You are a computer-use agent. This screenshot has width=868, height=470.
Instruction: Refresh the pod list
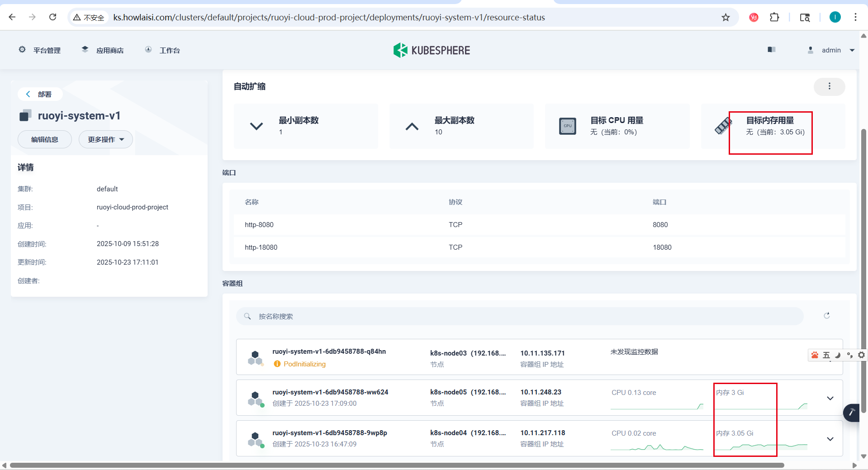tap(826, 316)
